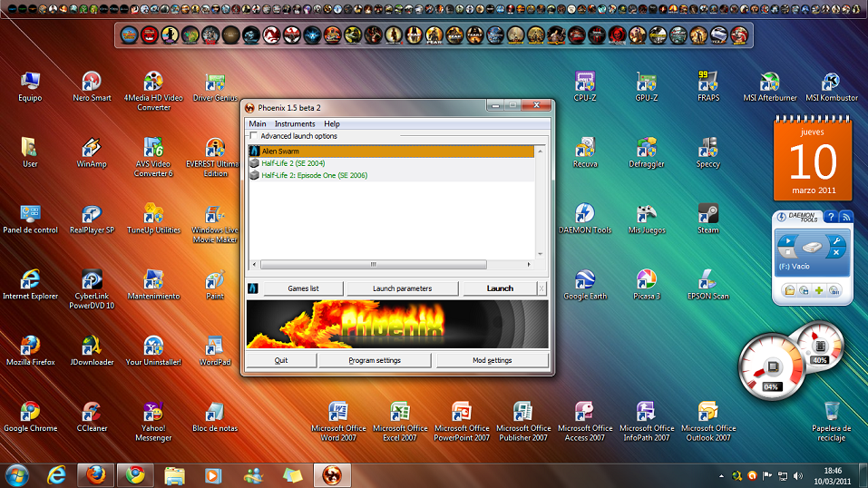The height and width of the screenshot is (488, 868).
Task: Click the Firefox icon on the taskbar
Action: point(95,475)
